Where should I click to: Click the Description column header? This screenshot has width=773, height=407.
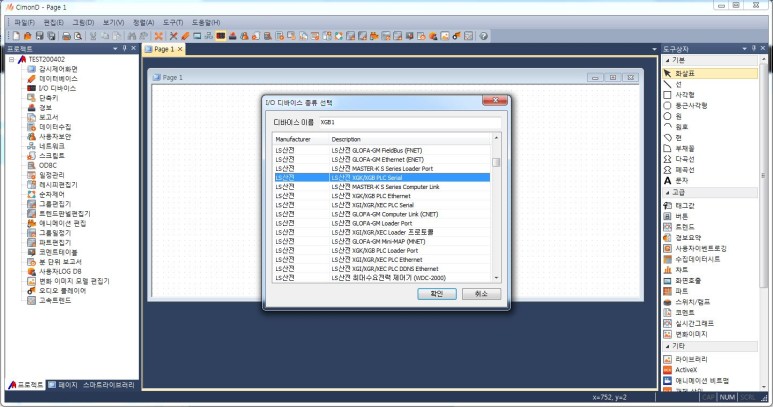410,139
